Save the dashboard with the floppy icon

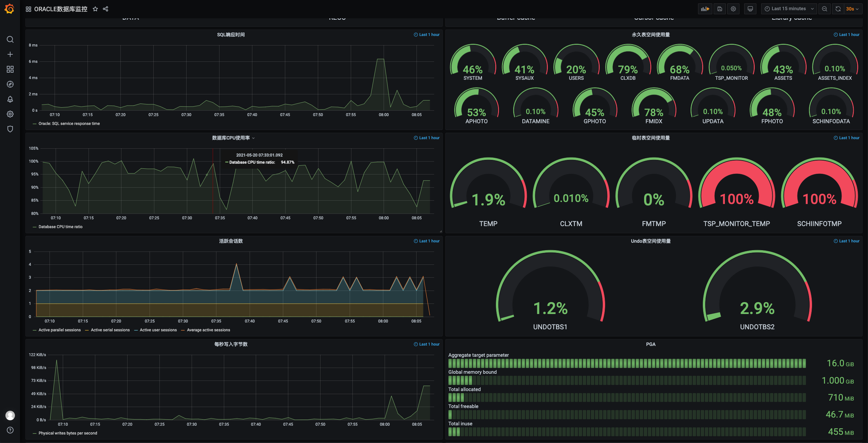[719, 9]
